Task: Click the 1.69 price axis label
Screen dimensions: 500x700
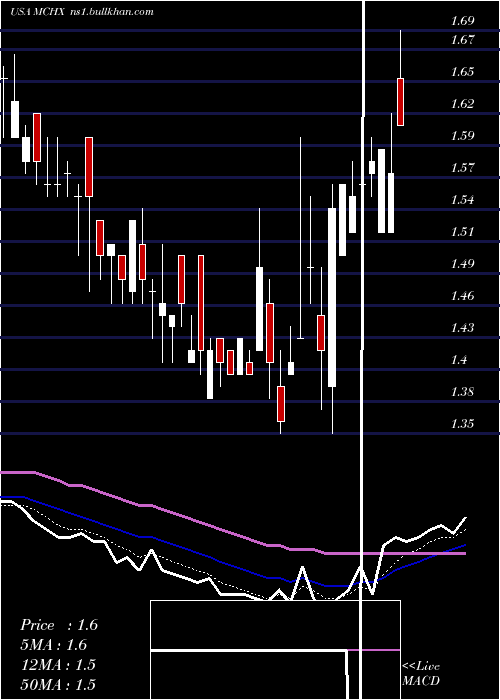Action: coord(462,21)
